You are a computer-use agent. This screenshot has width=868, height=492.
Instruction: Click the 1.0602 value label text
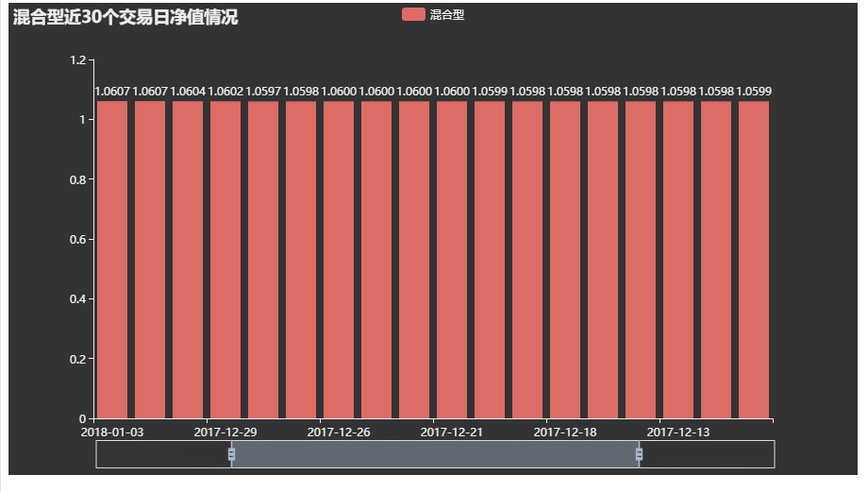coord(225,92)
